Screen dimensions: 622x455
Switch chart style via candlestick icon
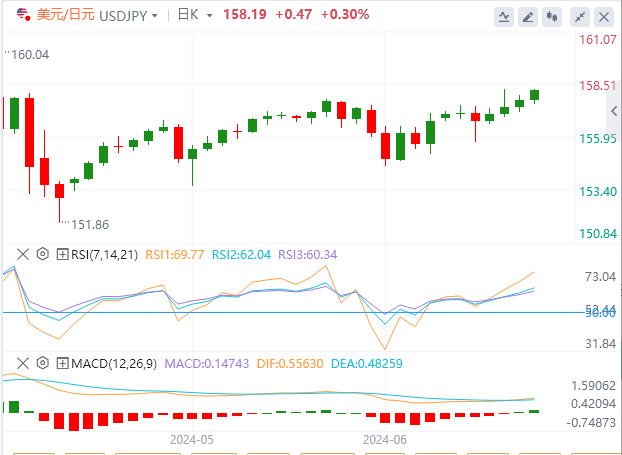coord(553,17)
